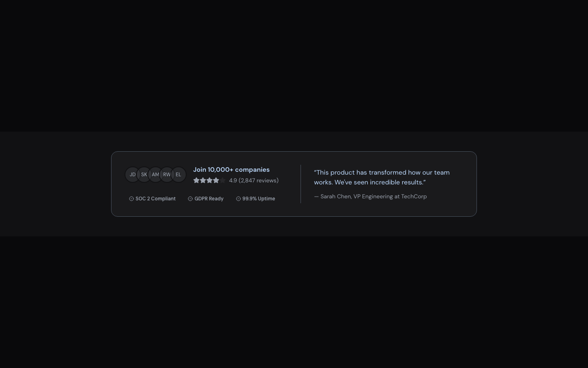The image size is (588, 368).
Task: Click the JD avatar circle
Action: coord(132,175)
